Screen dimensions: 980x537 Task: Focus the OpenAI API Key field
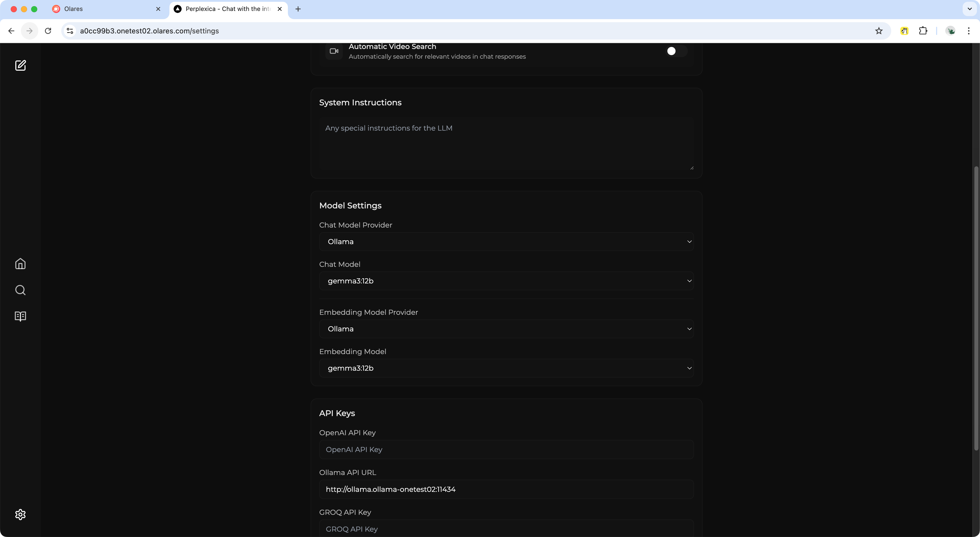point(506,449)
